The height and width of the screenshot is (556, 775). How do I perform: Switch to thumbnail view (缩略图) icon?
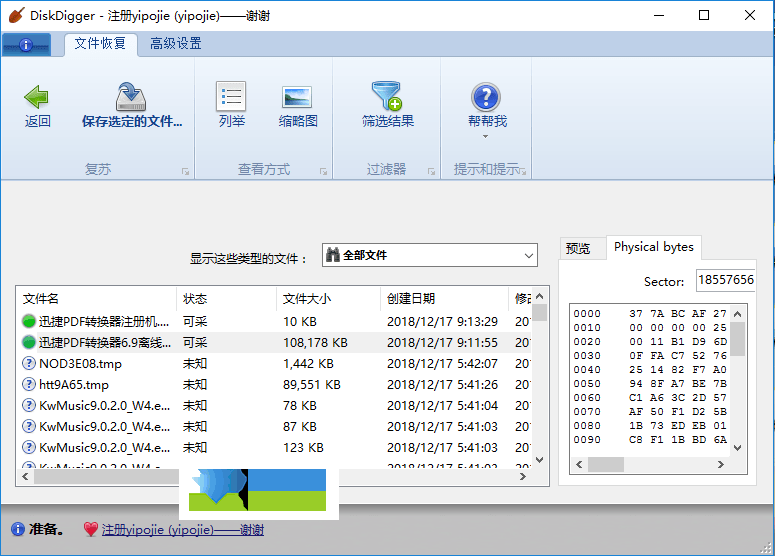point(297,97)
